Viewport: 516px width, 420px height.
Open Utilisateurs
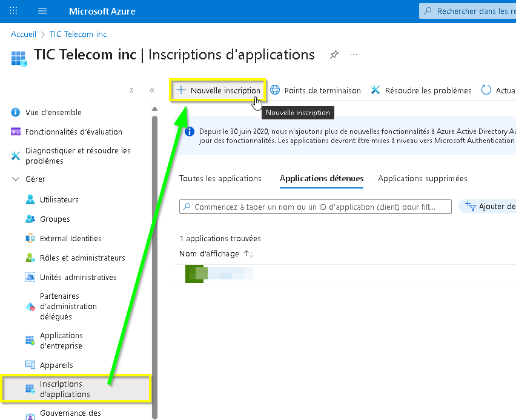(x=59, y=199)
